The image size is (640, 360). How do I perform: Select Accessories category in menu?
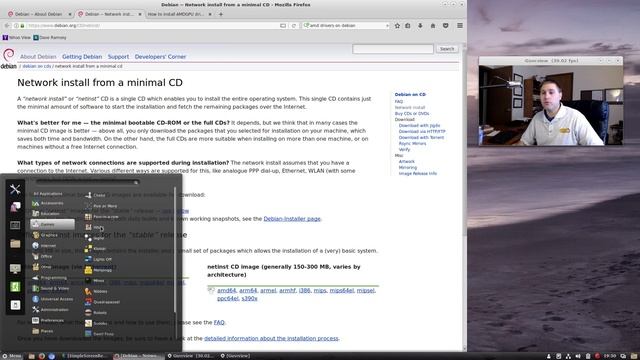coord(49,203)
